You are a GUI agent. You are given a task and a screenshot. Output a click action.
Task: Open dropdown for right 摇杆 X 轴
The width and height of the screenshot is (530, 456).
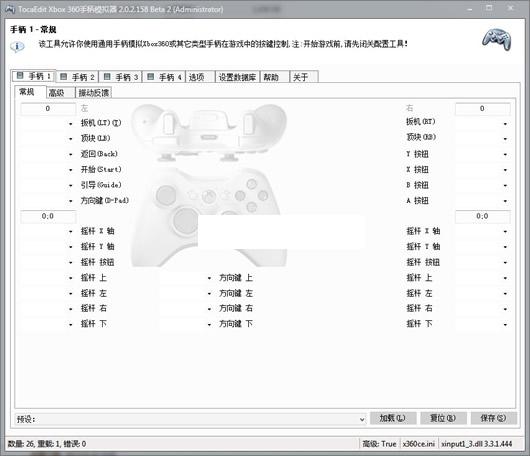pyautogui.click(x=505, y=232)
